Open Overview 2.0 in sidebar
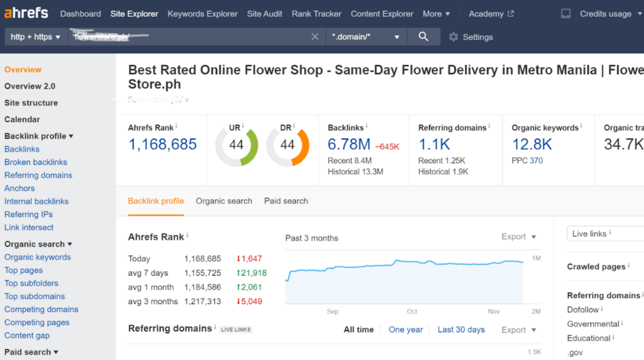Image resolution: width=644 pixels, height=360 pixels. 30,86
